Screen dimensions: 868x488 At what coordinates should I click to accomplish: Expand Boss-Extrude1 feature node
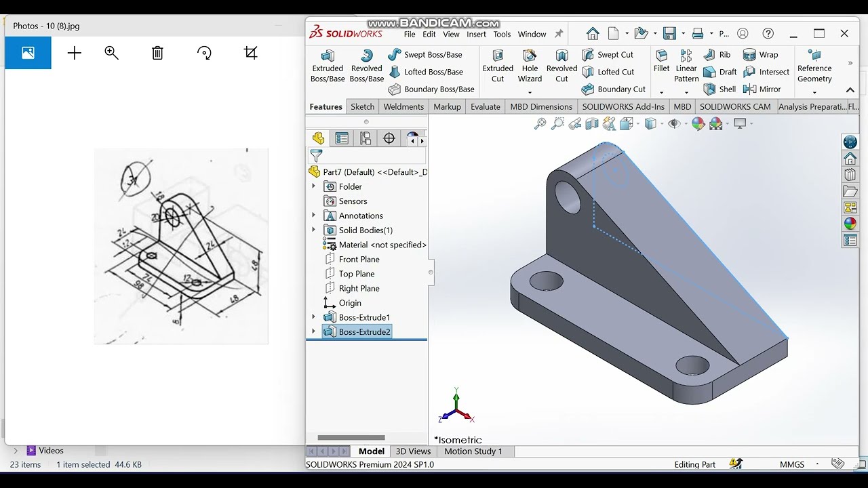coord(313,317)
